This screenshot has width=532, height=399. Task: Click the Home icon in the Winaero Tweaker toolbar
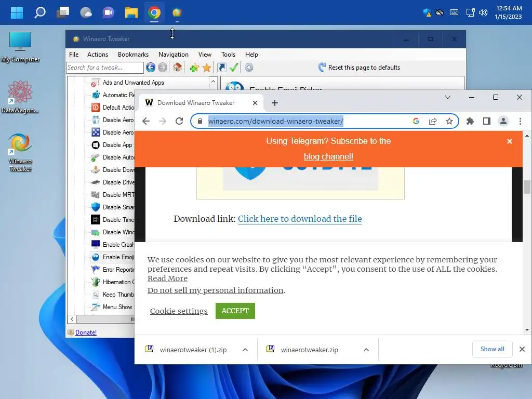point(177,68)
